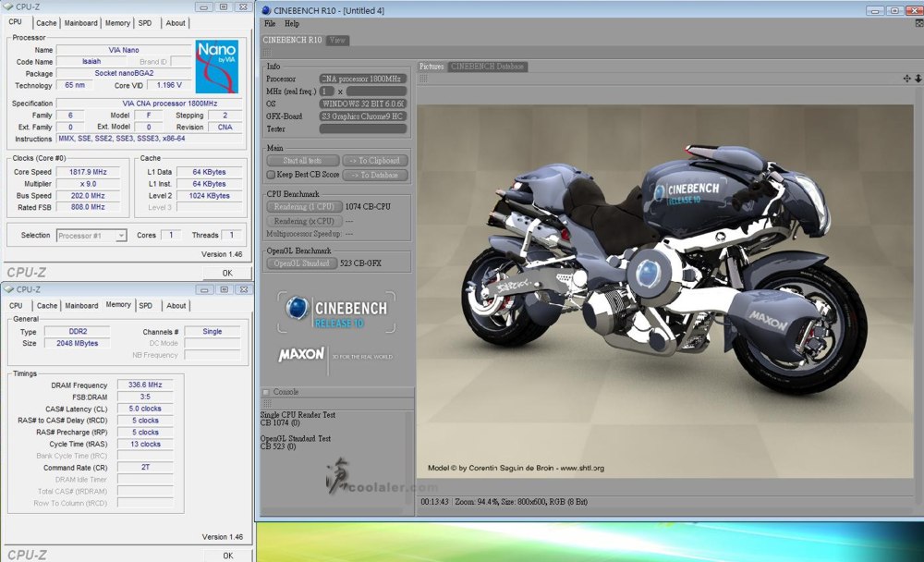Click the Tester input field
Viewport: 924px width, 562px height.
click(x=363, y=128)
